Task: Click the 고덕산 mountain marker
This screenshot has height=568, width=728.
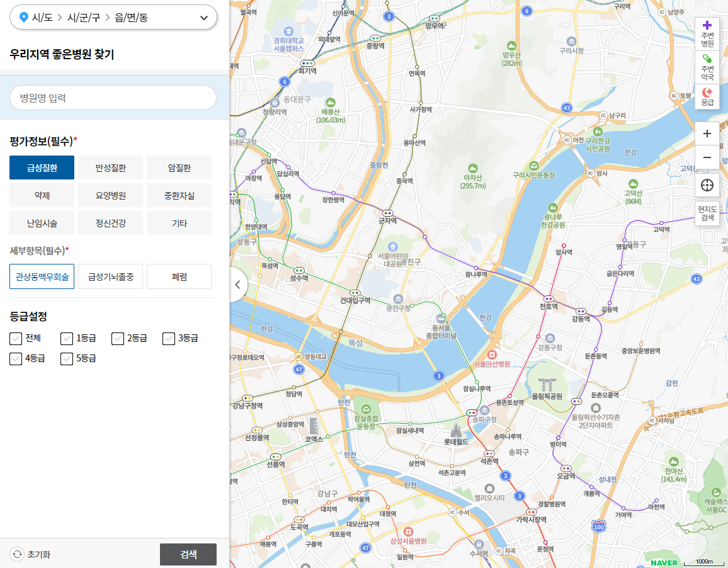Action: [x=634, y=184]
